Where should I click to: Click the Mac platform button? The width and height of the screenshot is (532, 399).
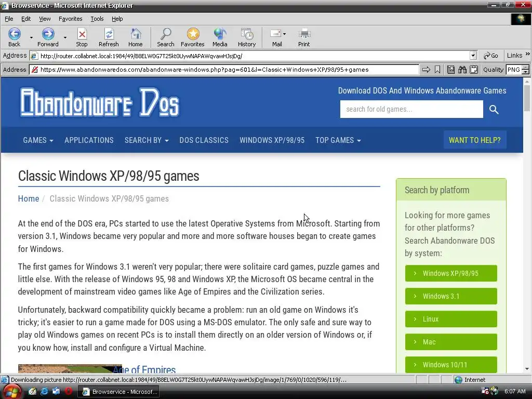coord(451,342)
